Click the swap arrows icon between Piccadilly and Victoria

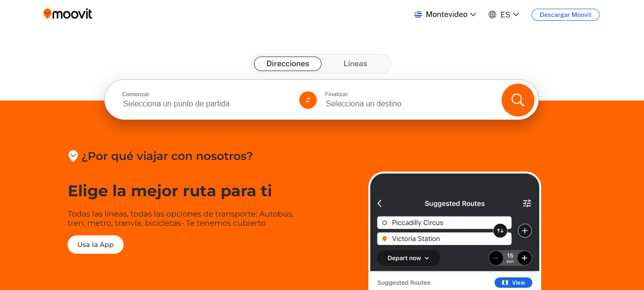(x=500, y=231)
